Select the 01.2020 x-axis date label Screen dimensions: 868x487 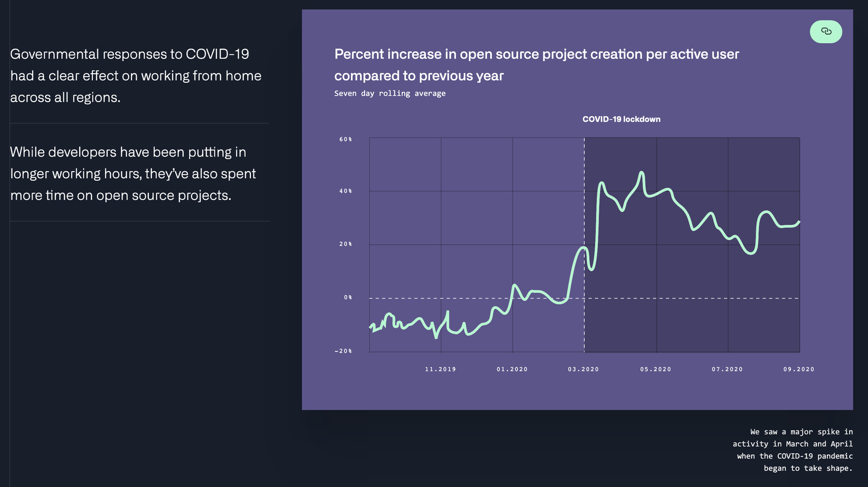click(512, 369)
